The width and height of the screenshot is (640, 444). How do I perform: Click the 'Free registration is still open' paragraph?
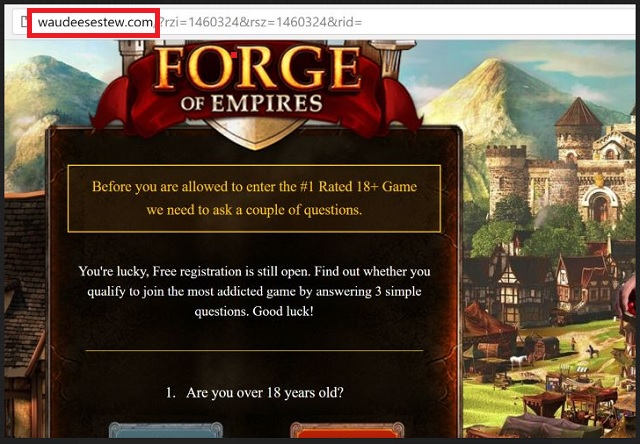(x=254, y=291)
